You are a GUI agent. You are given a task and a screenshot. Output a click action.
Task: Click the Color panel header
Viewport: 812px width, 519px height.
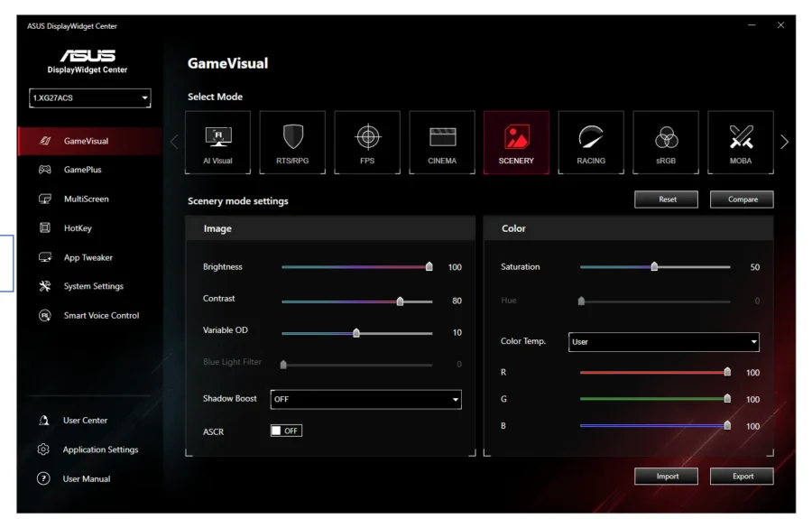click(x=629, y=228)
